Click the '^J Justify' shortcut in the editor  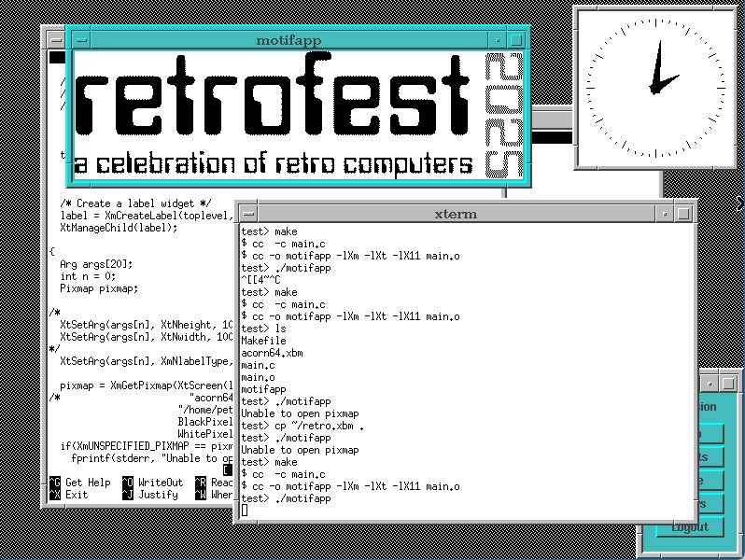point(150,495)
